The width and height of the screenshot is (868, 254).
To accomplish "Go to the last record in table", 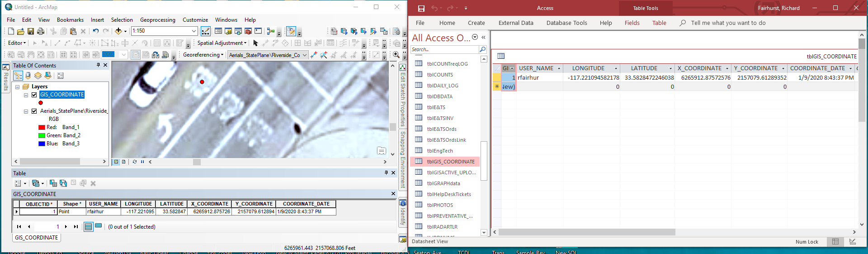I will [76, 226].
